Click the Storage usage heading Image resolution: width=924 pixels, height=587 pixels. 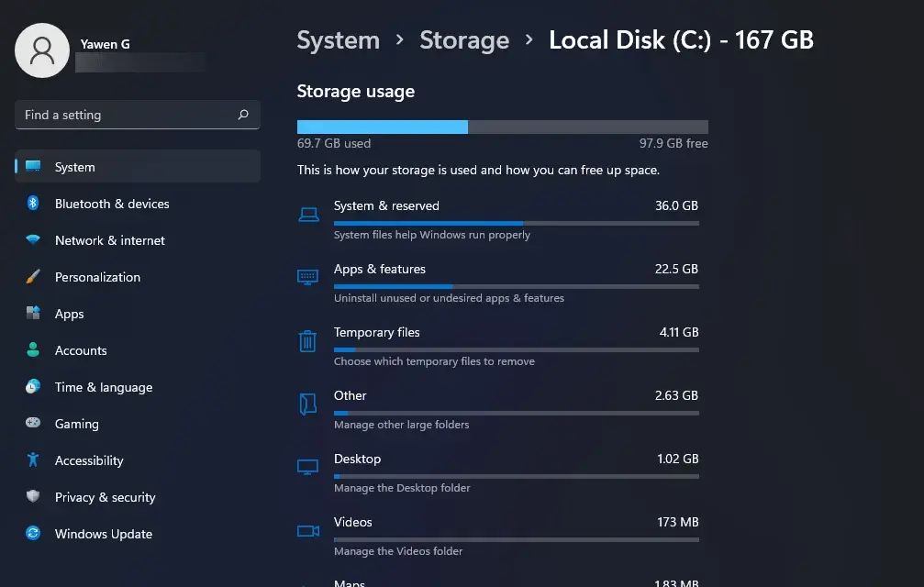(356, 91)
